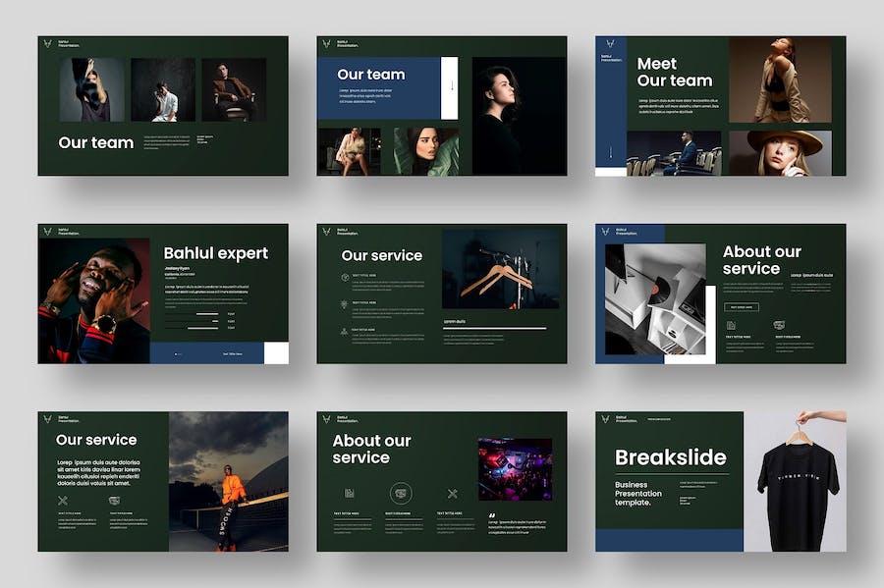Click the top skill progress bar on Bahlul expert slide
This screenshot has width=884, height=588.
click(x=205, y=314)
